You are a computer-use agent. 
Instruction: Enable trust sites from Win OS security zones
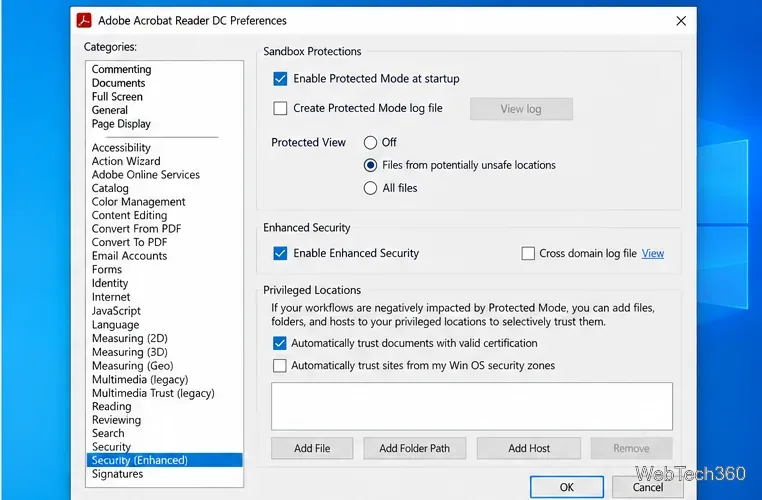(x=279, y=365)
